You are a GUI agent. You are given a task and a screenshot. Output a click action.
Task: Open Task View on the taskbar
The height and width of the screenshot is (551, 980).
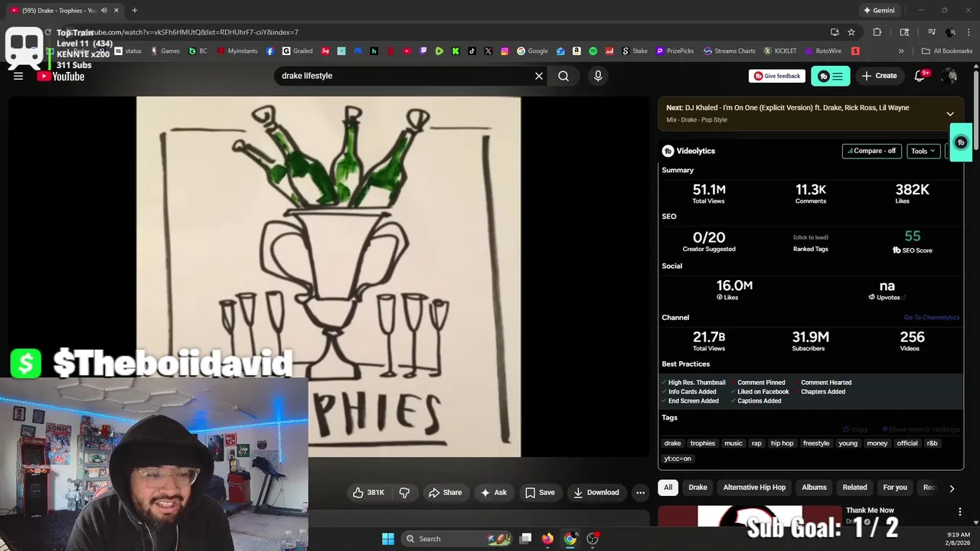525,539
